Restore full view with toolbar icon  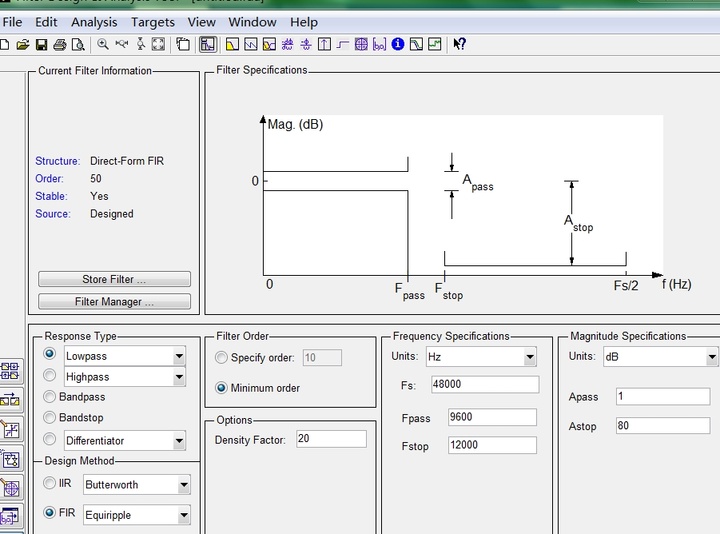pos(158,44)
